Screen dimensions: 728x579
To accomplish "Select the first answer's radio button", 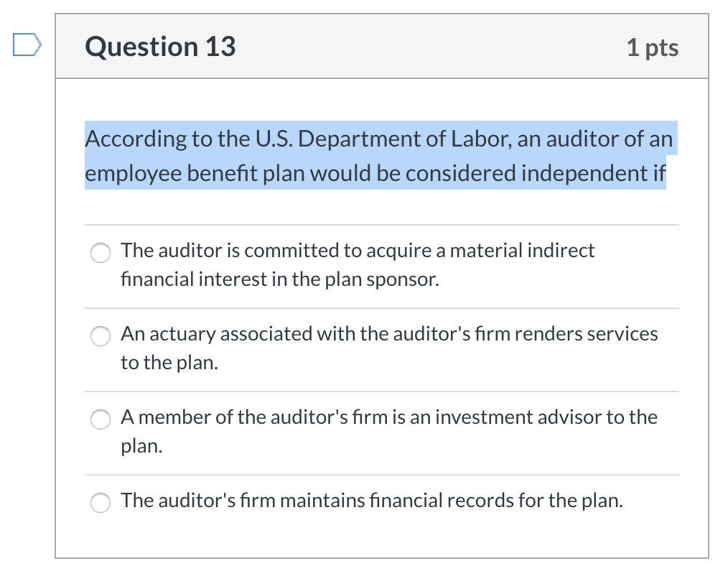I will click(x=101, y=253).
